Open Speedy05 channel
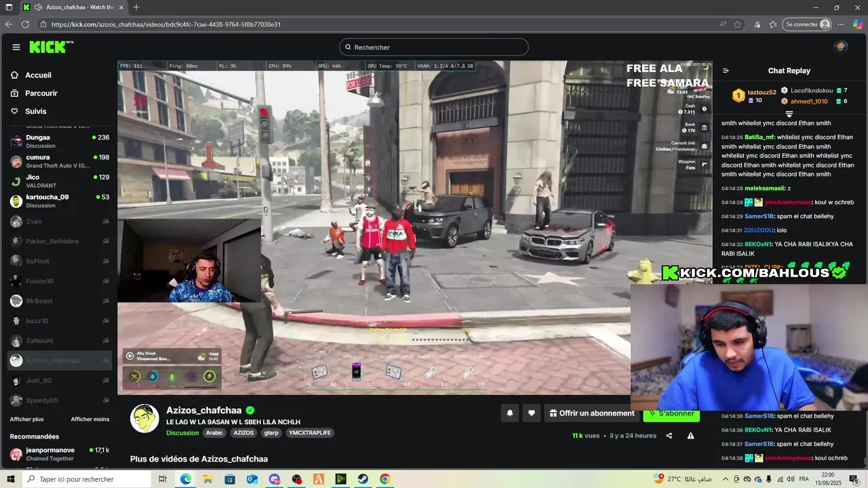 coord(60,401)
